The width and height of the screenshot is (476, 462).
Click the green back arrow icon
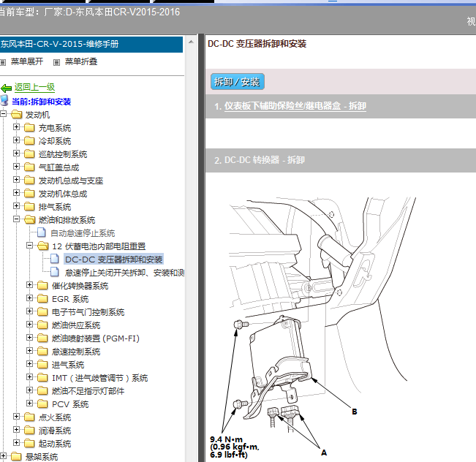tap(6, 88)
